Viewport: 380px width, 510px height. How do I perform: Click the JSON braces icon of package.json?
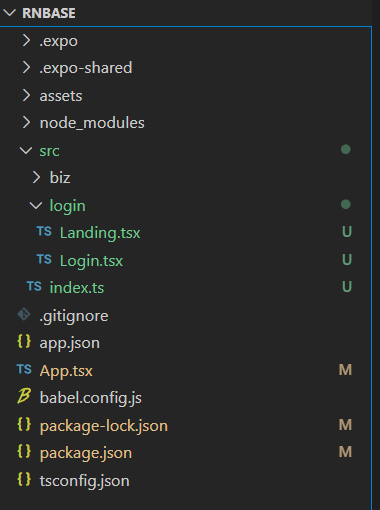point(24,452)
